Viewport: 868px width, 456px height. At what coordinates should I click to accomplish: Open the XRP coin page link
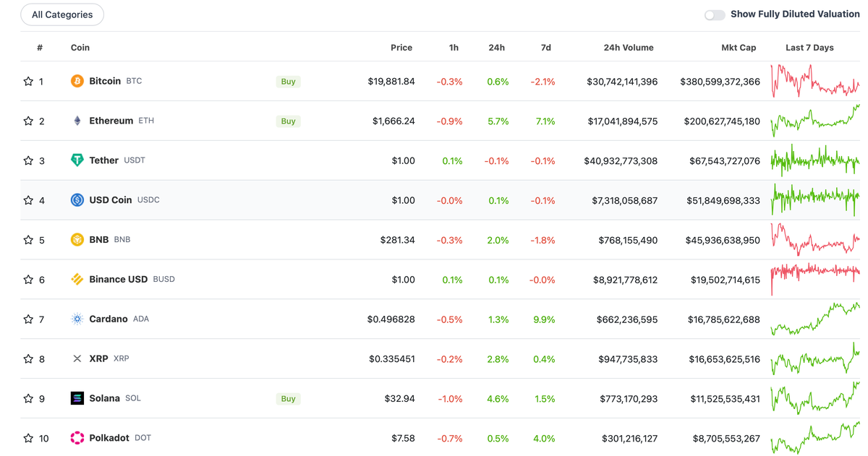[98, 358]
